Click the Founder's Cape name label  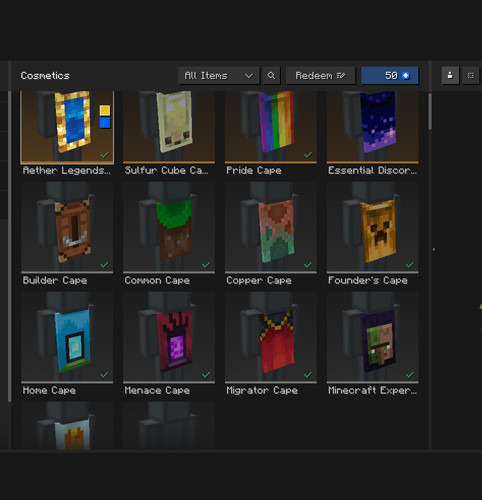pos(368,281)
